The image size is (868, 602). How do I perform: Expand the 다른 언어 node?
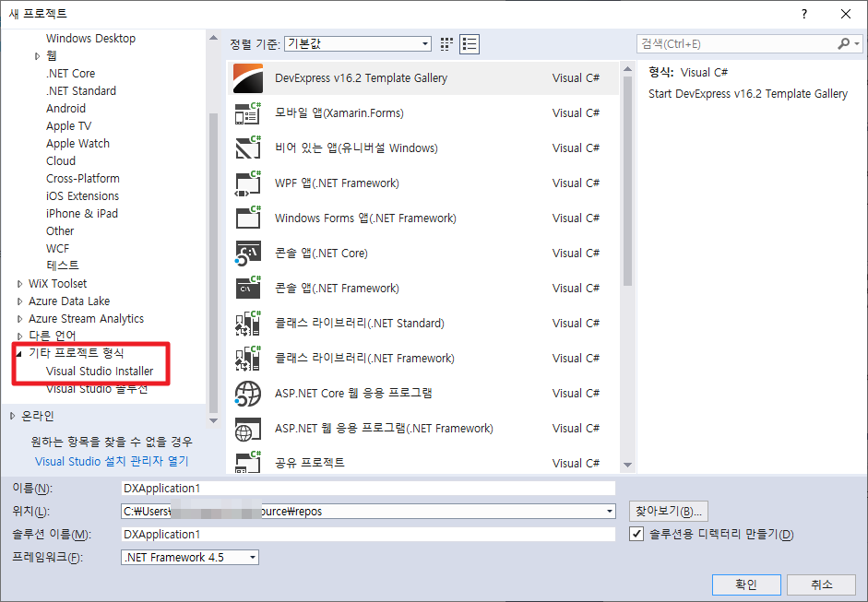pyautogui.click(x=20, y=336)
